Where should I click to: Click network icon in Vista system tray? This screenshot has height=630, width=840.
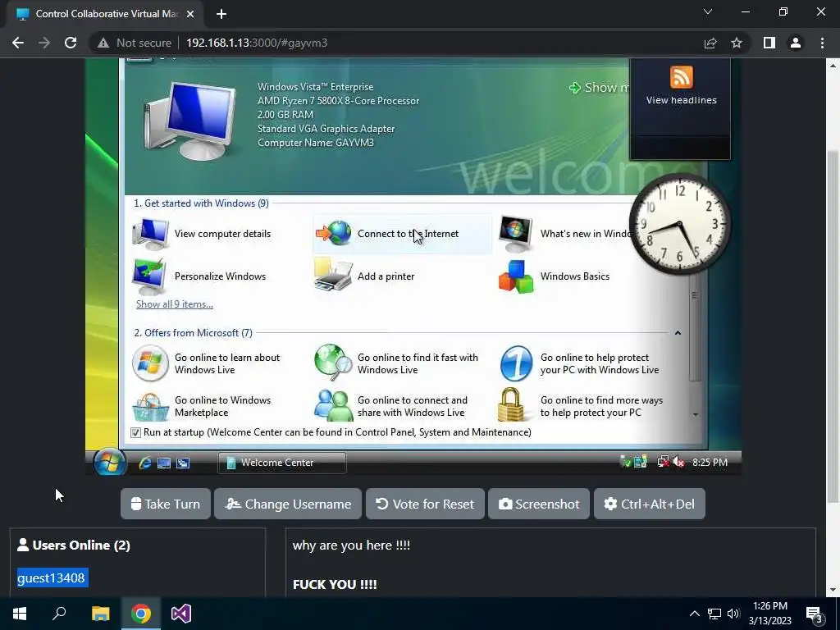(663, 461)
